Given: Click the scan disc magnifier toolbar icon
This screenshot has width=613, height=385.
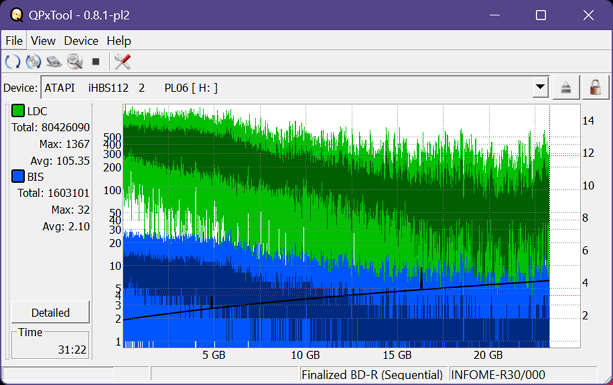Looking at the screenshot, I should click(75, 62).
